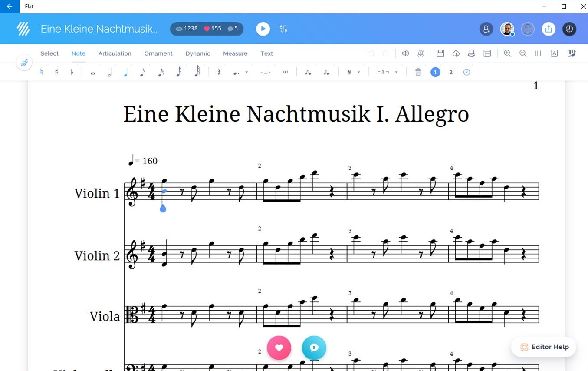Choose the 64th note duration
This screenshot has height=371, width=588.
(197, 72)
